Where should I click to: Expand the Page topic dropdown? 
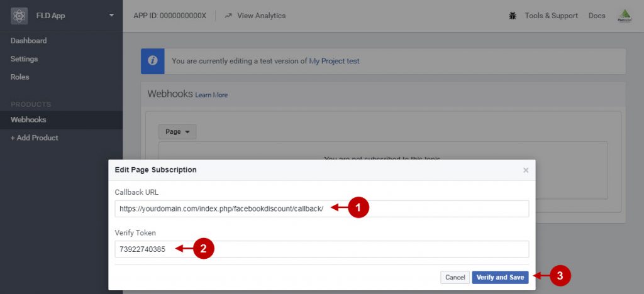177,132
